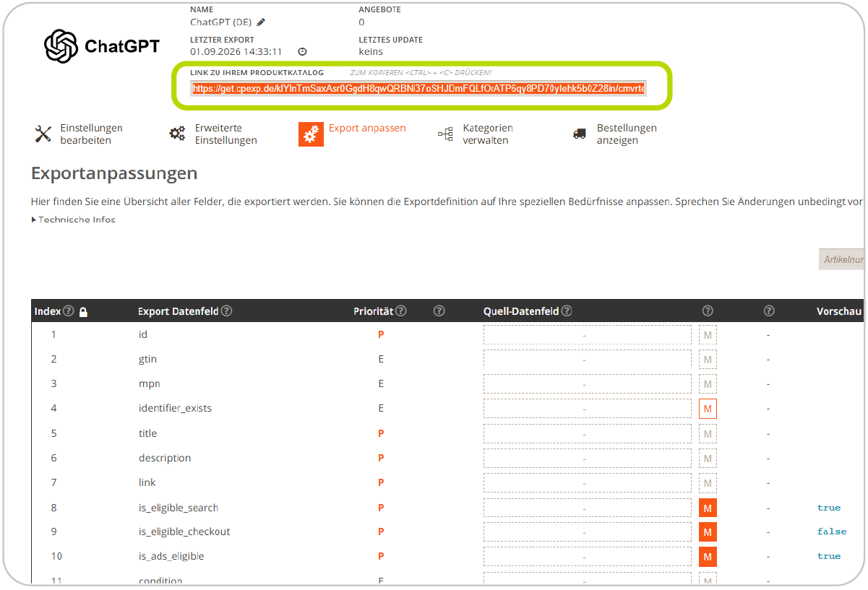Open Erweiterte Einstellungen
The image size is (868, 590).
(225, 134)
